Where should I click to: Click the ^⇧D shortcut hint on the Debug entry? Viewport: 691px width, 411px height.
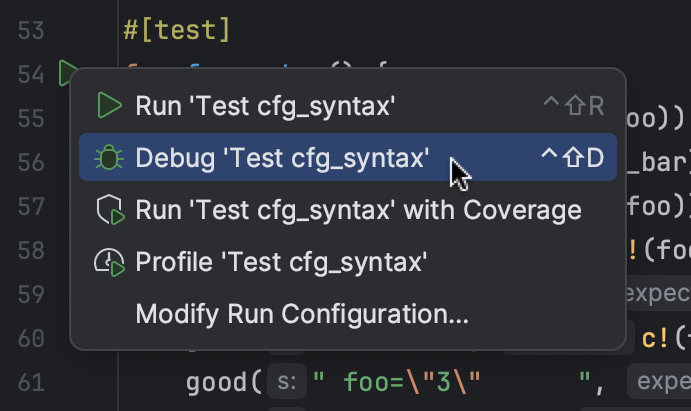click(572, 158)
